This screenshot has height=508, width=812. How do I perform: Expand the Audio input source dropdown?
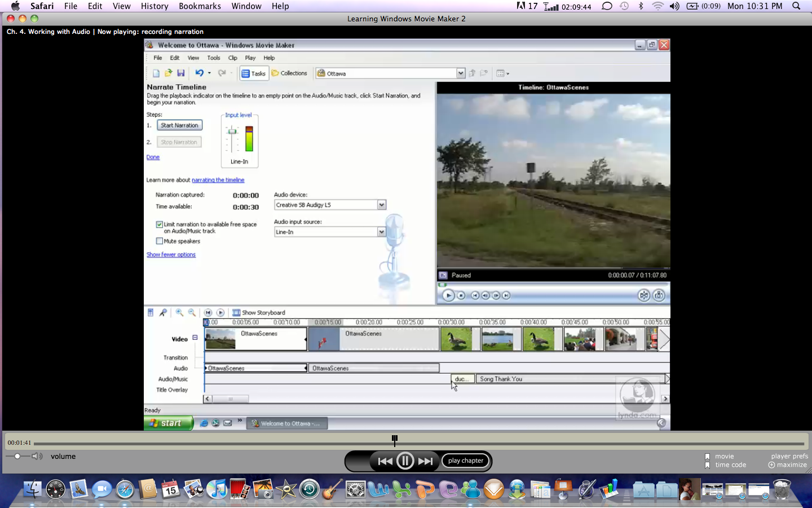[x=382, y=232]
